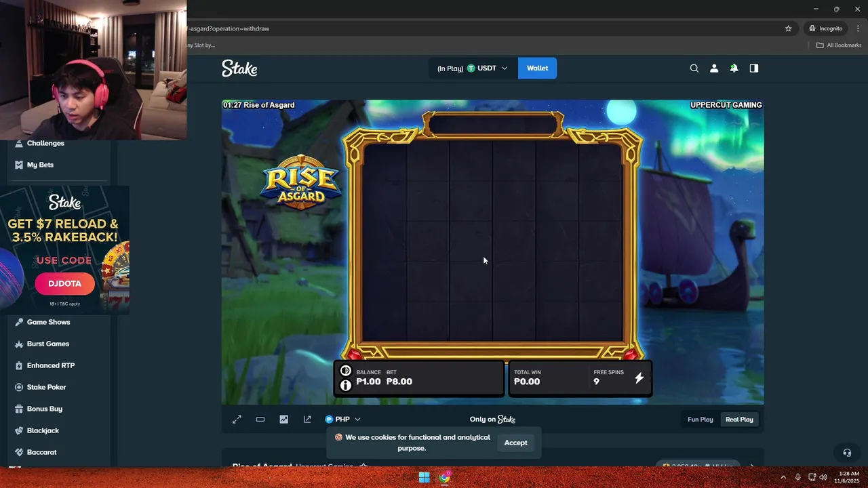The height and width of the screenshot is (488, 868).
Task: Open Burst Games category
Action: 47,344
